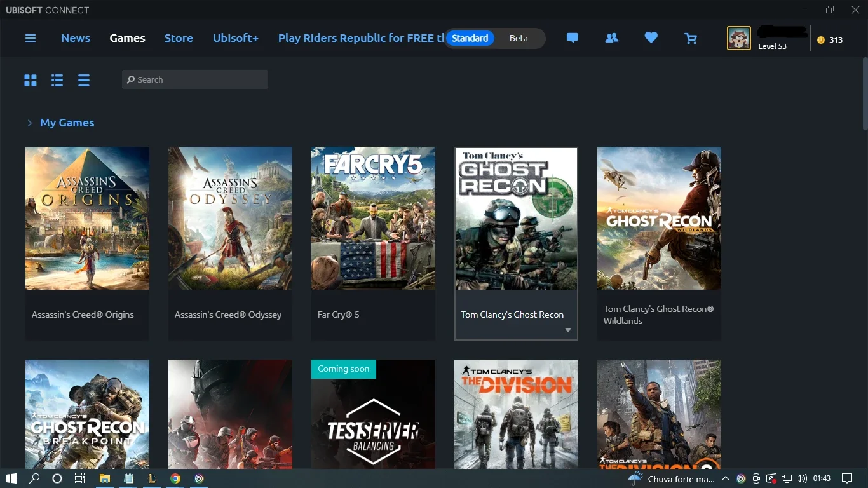This screenshot has height=488, width=868.
Task: Switch to Standard mode
Action: [470, 38]
